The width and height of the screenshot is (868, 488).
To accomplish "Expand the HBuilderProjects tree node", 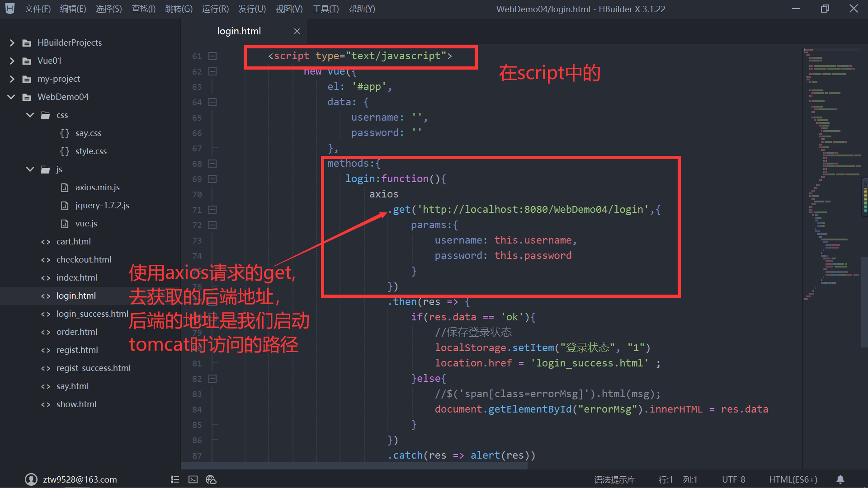I will [x=12, y=43].
